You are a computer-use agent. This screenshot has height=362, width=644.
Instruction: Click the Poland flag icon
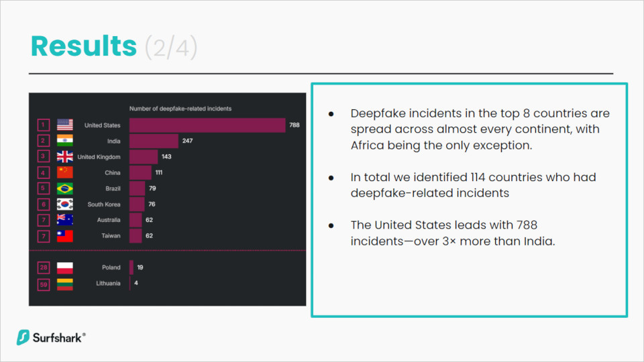[x=65, y=267]
